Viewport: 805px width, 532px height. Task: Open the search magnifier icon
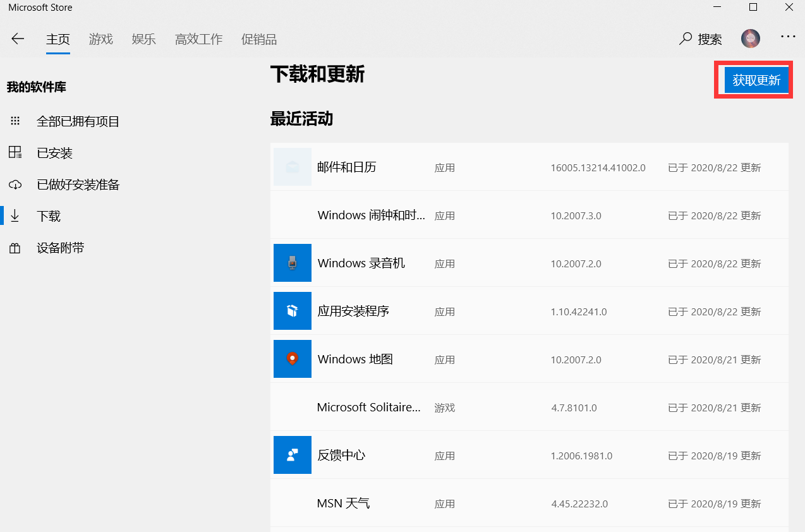[x=686, y=39]
